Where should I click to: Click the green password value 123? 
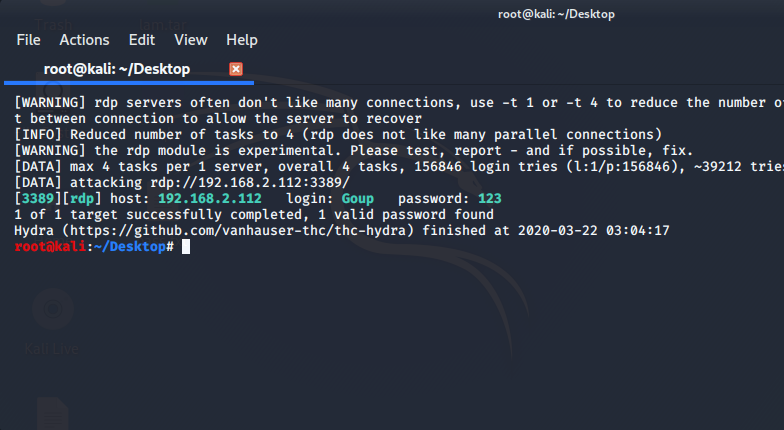490,198
